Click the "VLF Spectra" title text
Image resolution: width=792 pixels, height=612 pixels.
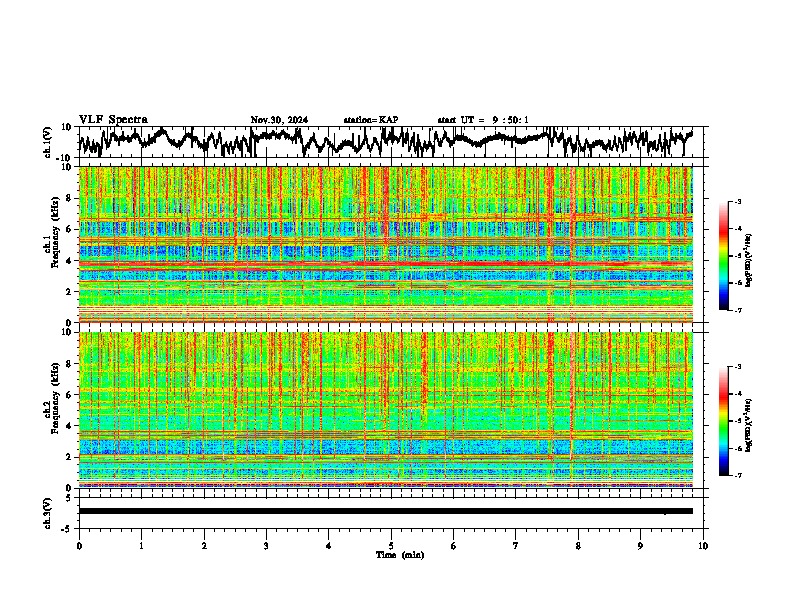113,119
